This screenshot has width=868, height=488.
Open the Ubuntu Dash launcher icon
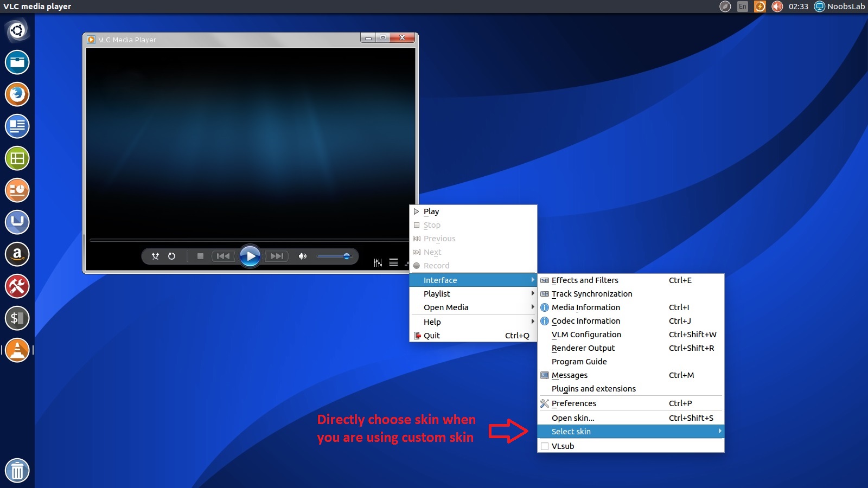point(17,30)
